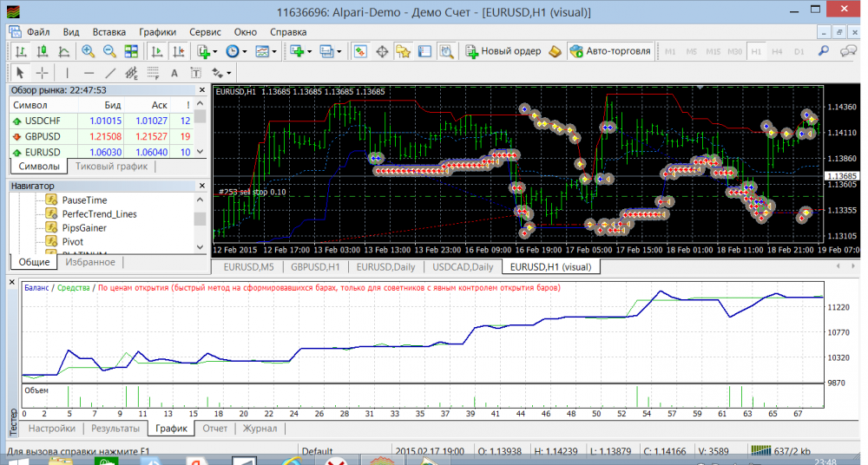This screenshot has height=465, width=868.
Task: Switch to the GBPUSD,H1 chart tab
Action: click(315, 267)
